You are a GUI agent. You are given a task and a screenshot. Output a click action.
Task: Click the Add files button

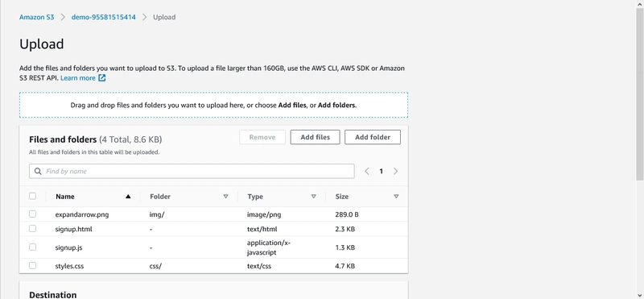pyautogui.click(x=315, y=137)
